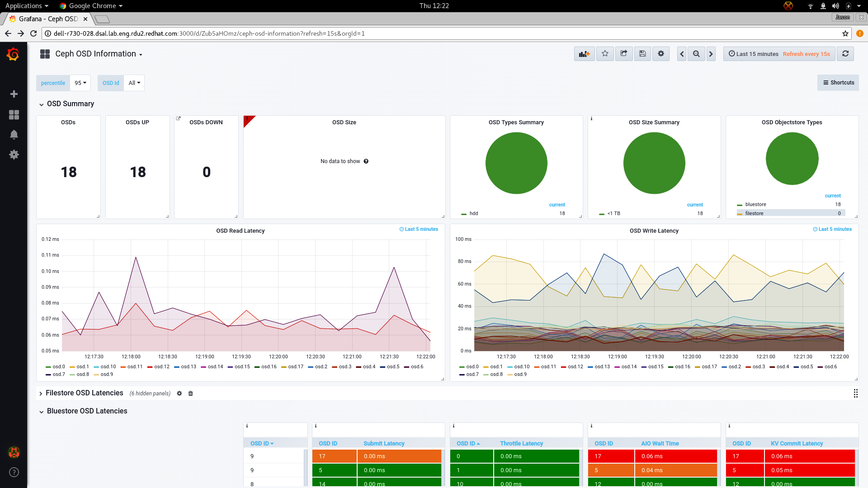Collapse the OSD Summary row
868x488 pixels.
point(70,104)
